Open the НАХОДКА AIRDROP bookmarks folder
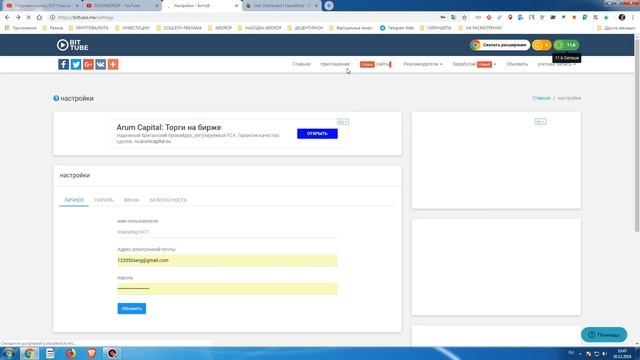The width and height of the screenshot is (640, 360). pyautogui.click(x=260, y=28)
